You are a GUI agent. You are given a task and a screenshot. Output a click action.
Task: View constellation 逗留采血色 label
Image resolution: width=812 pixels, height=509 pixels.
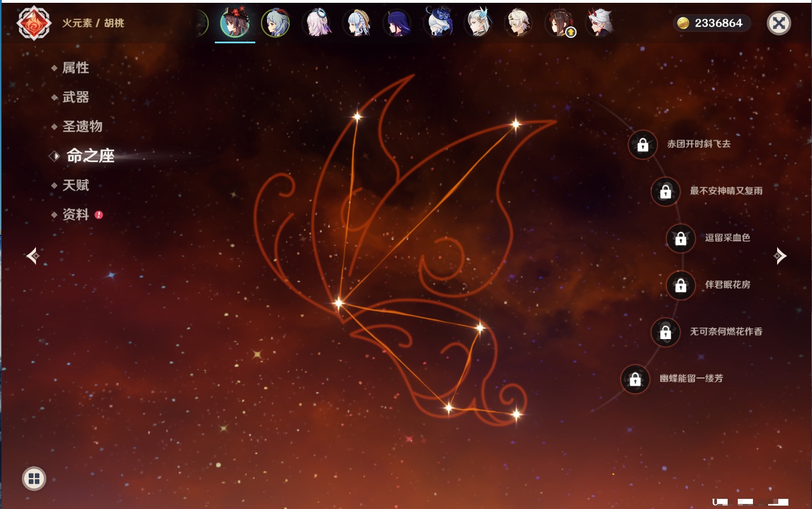coord(728,237)
